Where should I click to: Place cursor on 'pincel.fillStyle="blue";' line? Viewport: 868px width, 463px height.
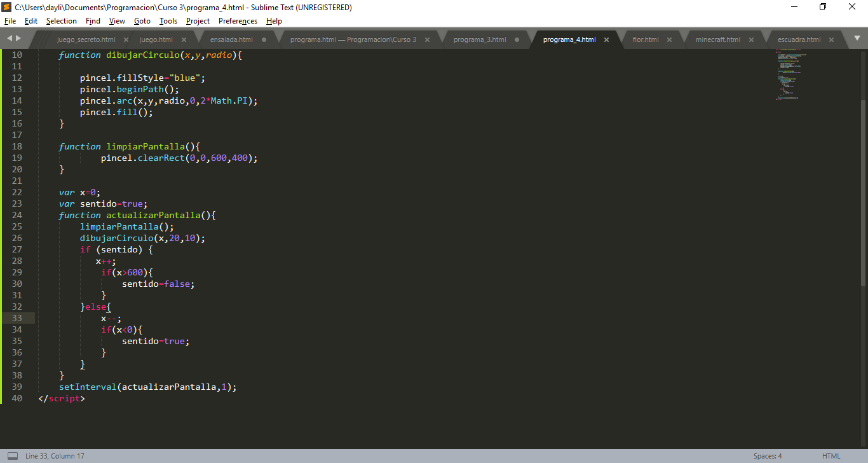143,78
